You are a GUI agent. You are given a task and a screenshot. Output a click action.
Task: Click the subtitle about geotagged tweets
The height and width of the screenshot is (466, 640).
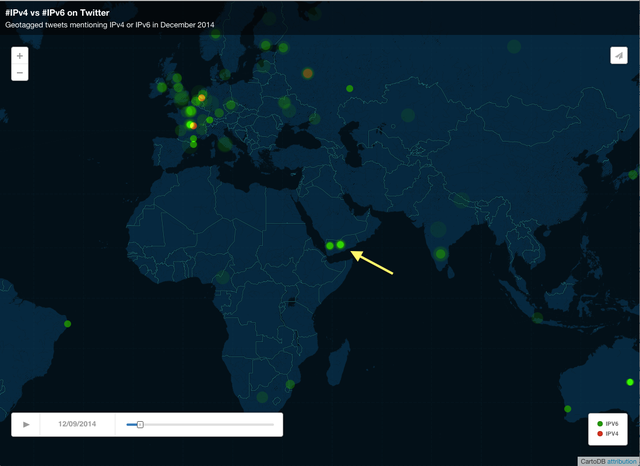[x=109, y=25]
